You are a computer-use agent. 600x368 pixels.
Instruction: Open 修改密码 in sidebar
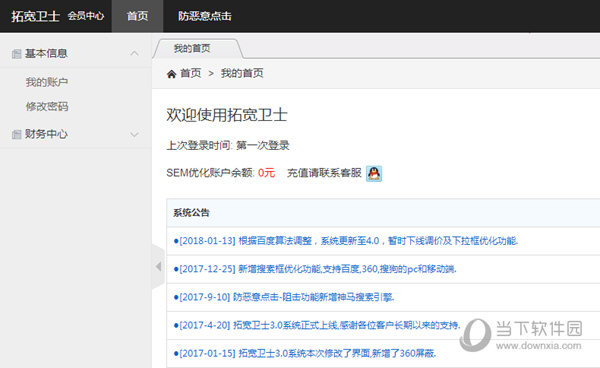47,106
